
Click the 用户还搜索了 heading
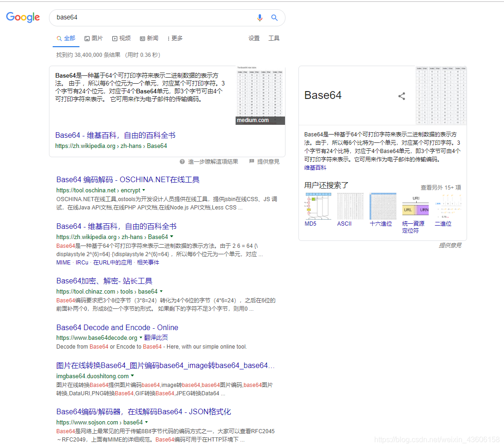click(326, 185)
